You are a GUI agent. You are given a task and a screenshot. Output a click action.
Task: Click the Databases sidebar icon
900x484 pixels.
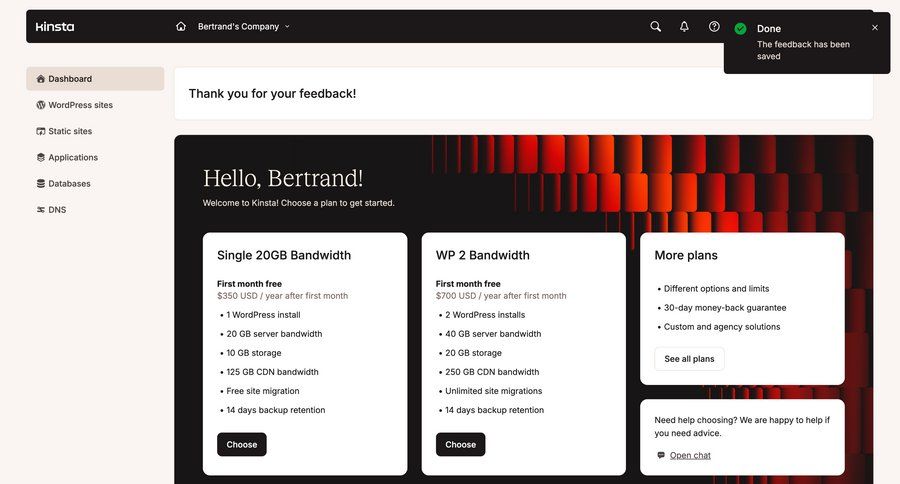point(41,184)
